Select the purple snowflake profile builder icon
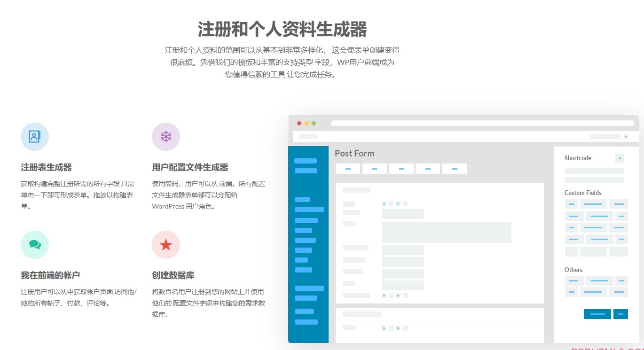 click(166, 136)
